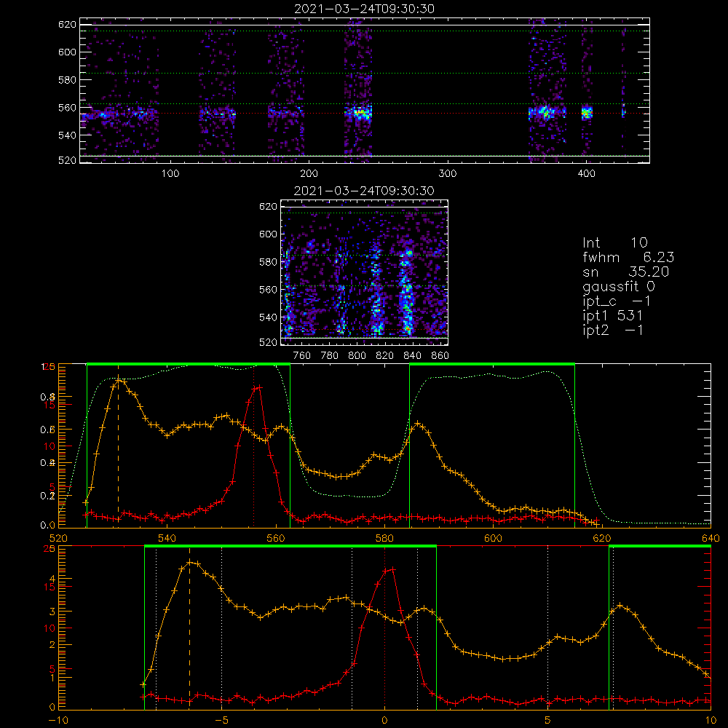The height and width of the screenshot is (728, 728).
Task: Click orange y-axis label 2 of bottom plot
Action: 52,644
